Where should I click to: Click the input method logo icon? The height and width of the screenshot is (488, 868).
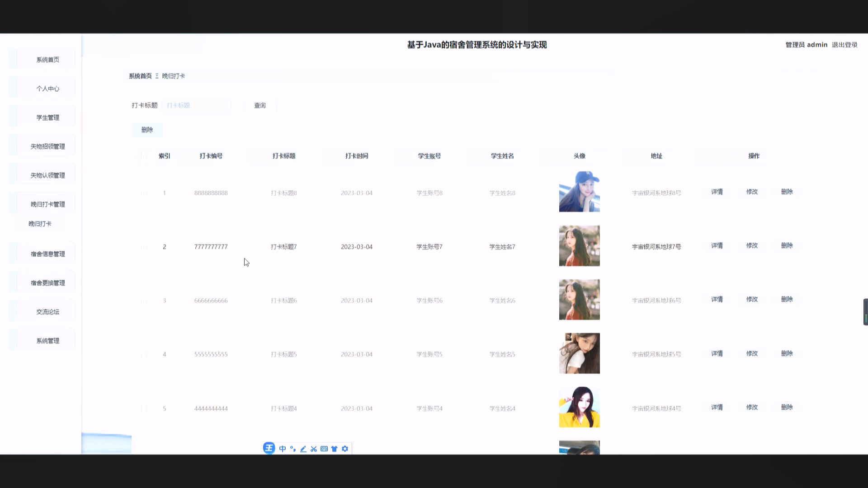click(x=269, y=448)
